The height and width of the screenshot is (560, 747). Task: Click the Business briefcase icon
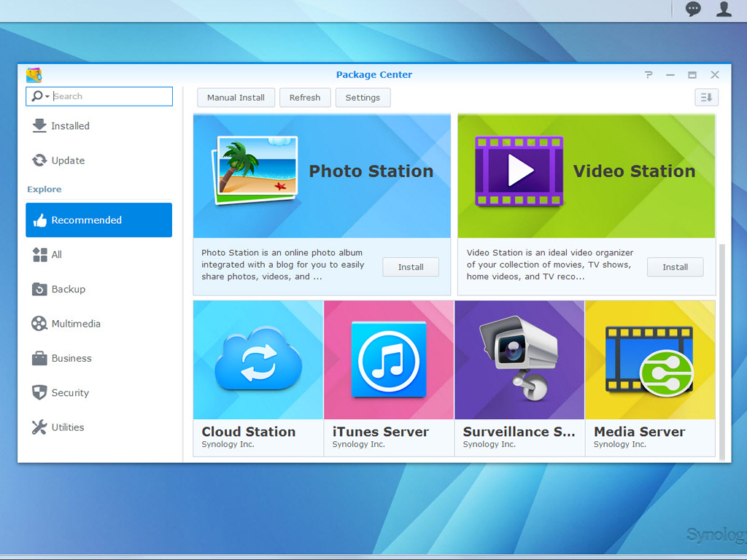[x=39, y=358]
